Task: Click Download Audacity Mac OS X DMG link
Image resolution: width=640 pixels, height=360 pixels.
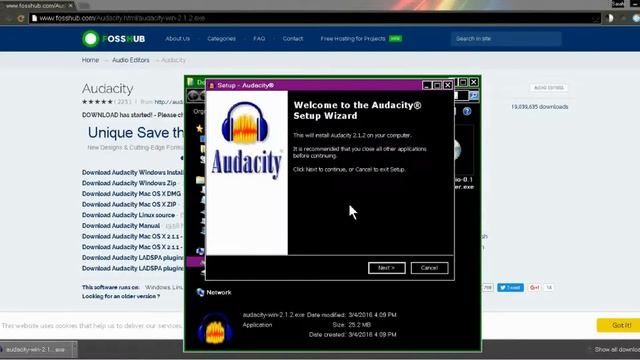Action: (131, 193)
